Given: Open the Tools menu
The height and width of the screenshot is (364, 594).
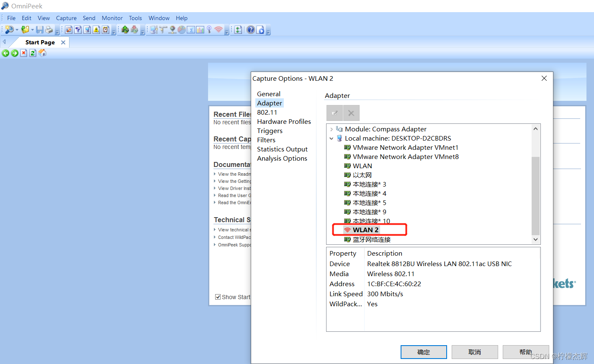Looking at the screenshot, I should (x=135, y=18).
